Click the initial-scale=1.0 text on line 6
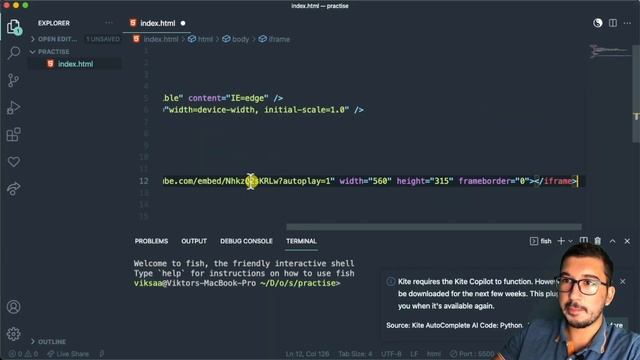The image size is (640, 360). (x=304, y=110)
